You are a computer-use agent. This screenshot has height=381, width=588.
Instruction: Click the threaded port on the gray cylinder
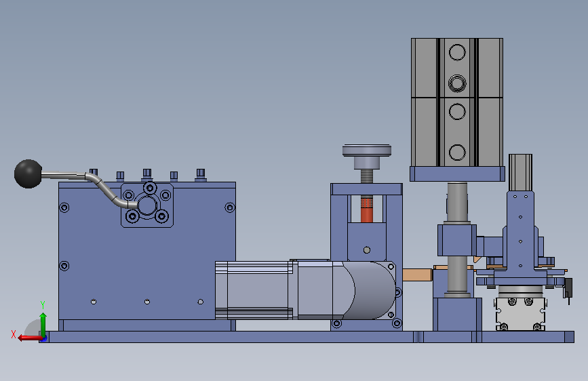pyautogui.click(x=457, y=83)
